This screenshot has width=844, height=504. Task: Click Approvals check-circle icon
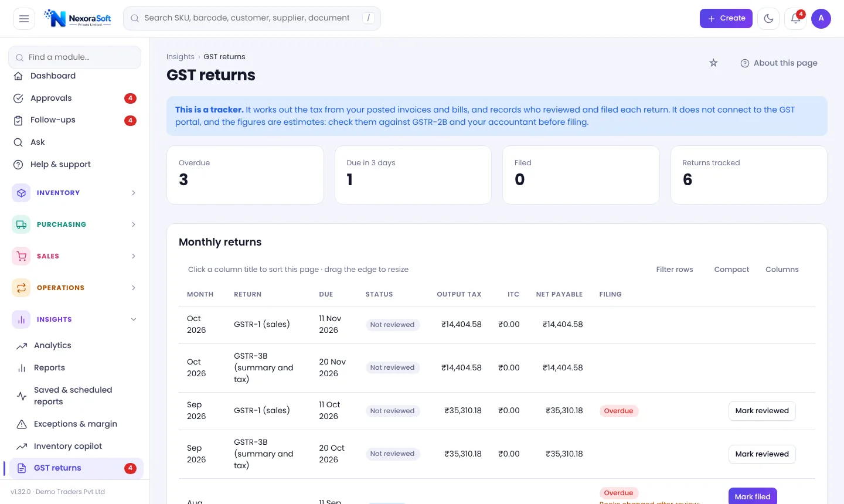[x=18, y=98]
